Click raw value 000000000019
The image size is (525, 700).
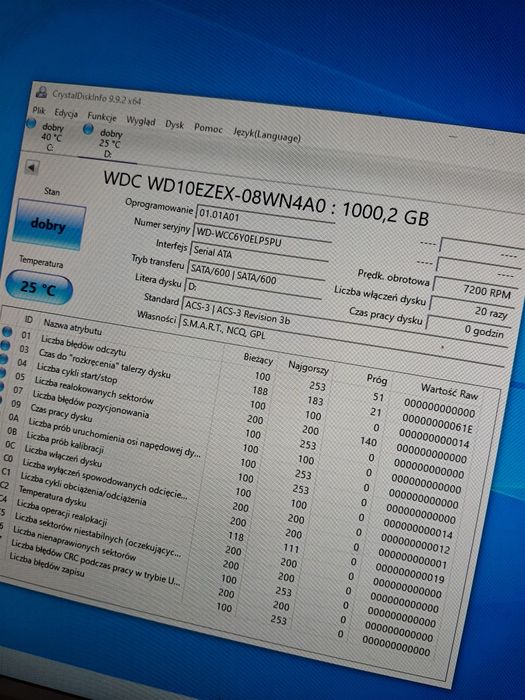click(x=410, y=573)
